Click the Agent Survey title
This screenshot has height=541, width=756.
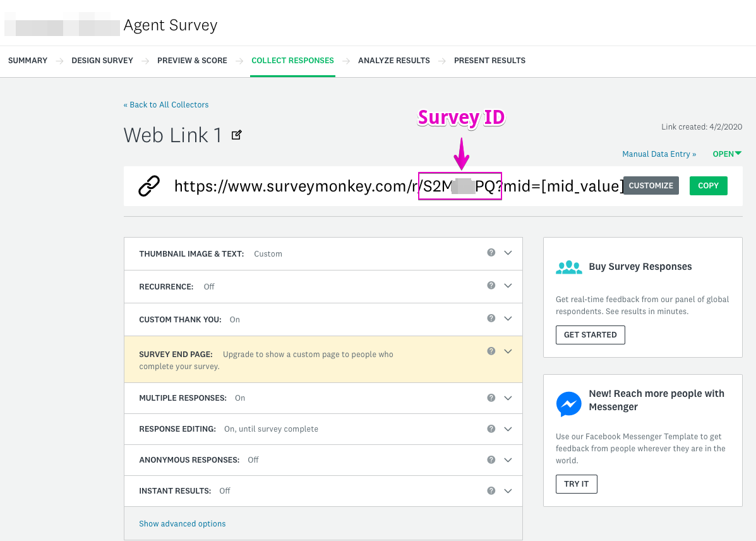pyautogui.click(x=170, y=25)
